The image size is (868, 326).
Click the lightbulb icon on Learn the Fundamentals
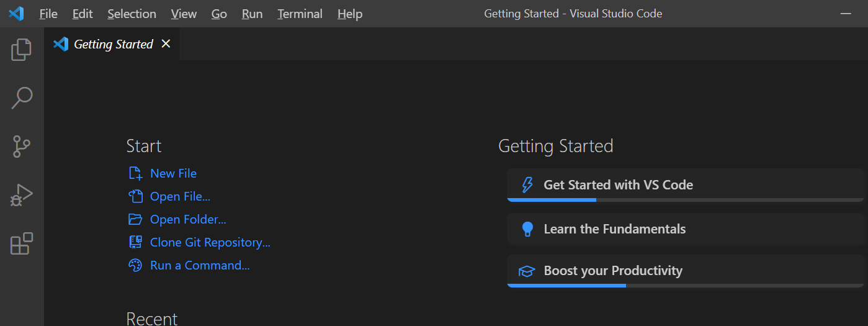pos(527,229)
